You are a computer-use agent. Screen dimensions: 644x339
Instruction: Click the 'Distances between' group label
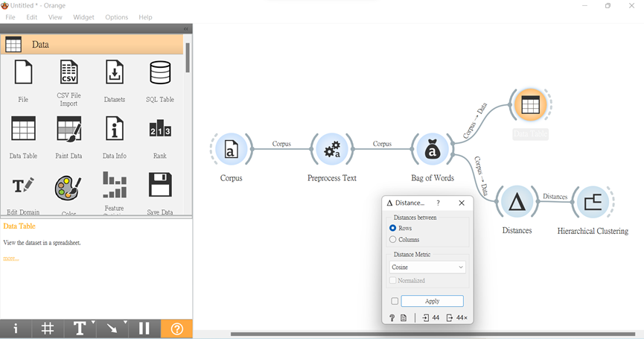click(415, 218)
